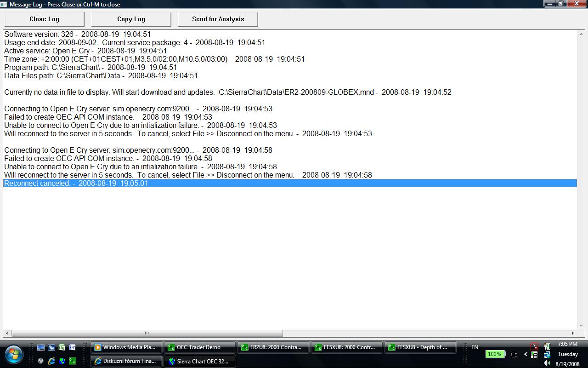Viewport: 588px width, 368px height.
Task: Launch Word from quick launch
Action: 73,347
